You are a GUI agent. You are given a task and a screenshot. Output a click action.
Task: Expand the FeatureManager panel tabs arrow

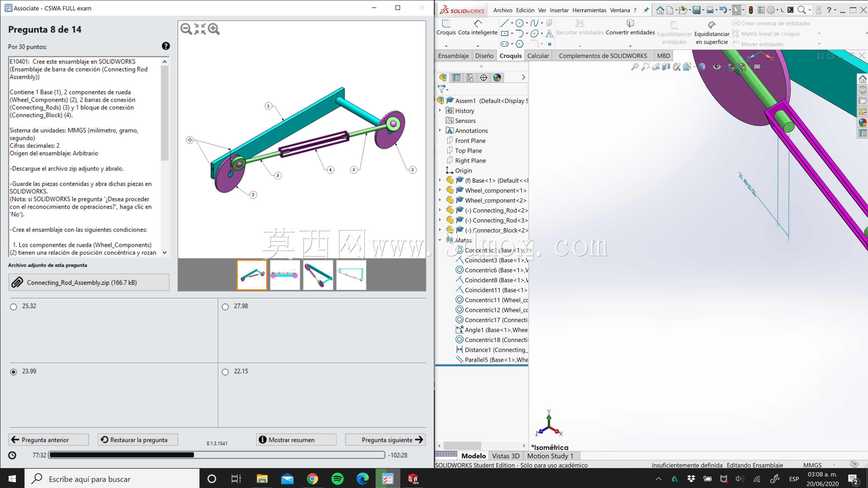tap(523, 77)
